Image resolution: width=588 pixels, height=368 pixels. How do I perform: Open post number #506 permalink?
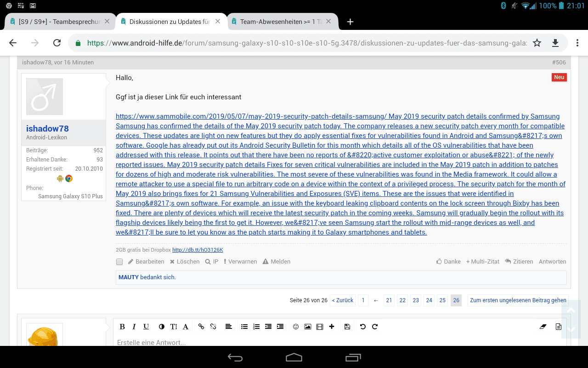click(x=559, y=62)
